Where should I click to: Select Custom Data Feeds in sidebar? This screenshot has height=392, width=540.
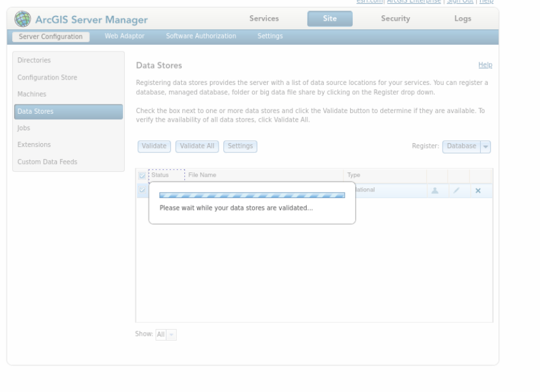[47, 162]
